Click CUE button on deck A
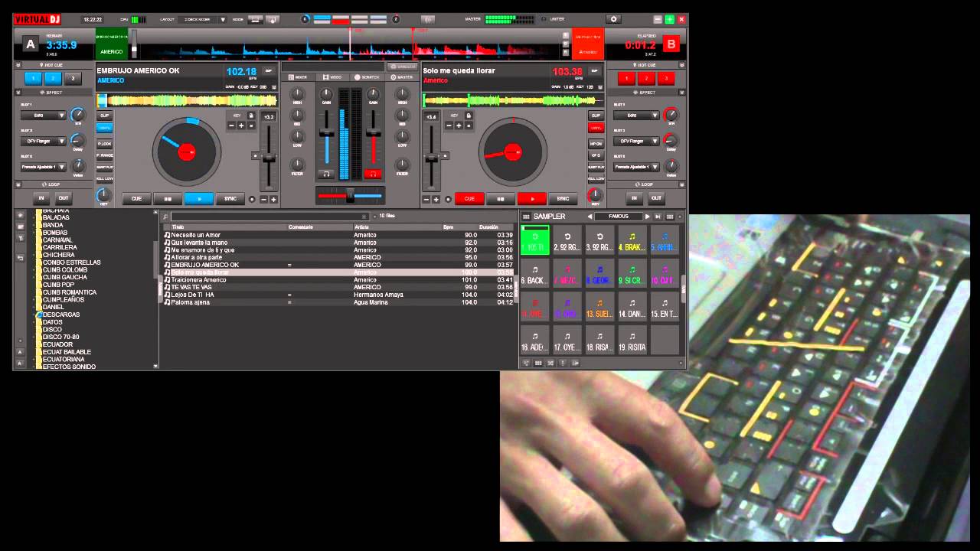 [136, 199]
